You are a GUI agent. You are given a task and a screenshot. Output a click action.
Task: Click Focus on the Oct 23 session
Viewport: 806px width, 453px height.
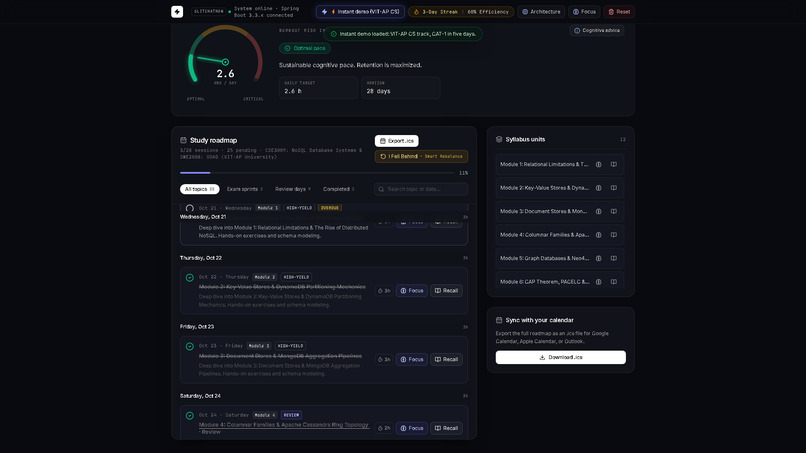pos(412,359)
